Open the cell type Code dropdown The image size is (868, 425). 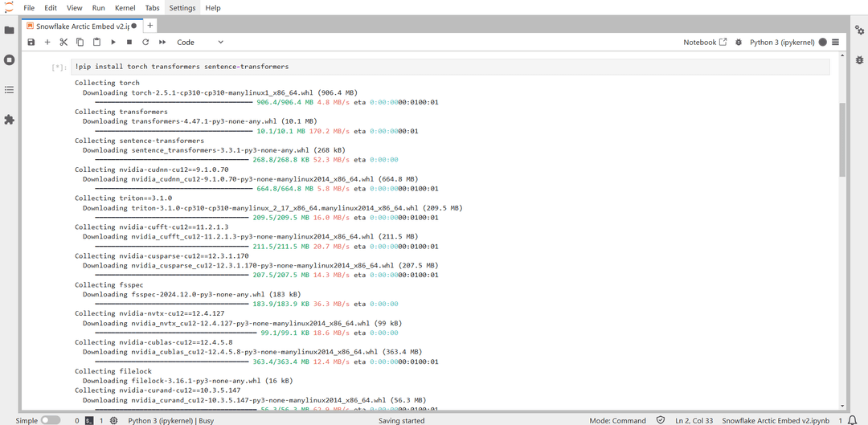click(x=200, y=42)
